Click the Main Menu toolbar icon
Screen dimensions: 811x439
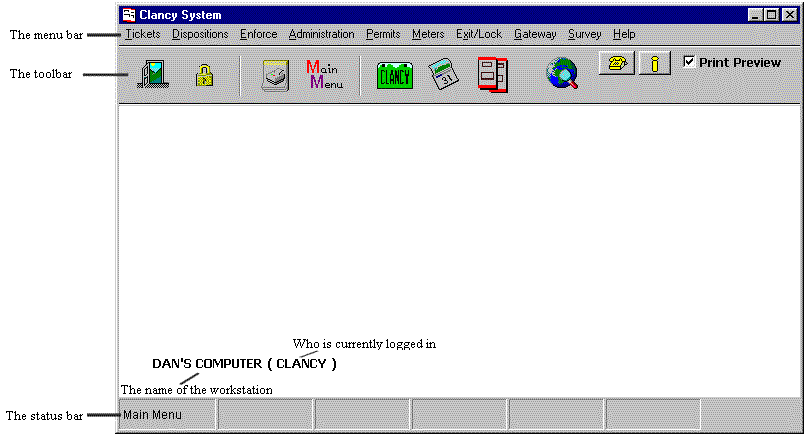pos(324,74)
